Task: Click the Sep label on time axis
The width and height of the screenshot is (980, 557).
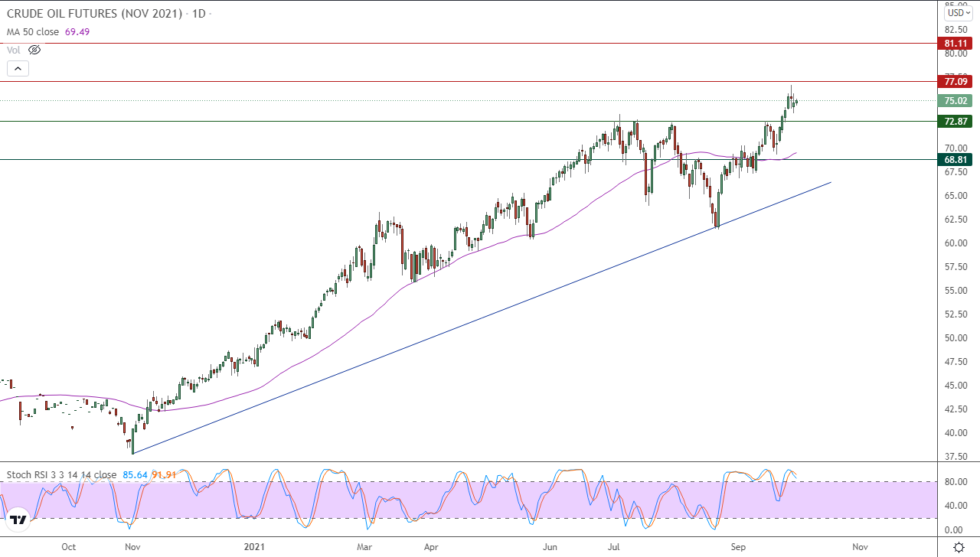Action: tap(738, 547)
